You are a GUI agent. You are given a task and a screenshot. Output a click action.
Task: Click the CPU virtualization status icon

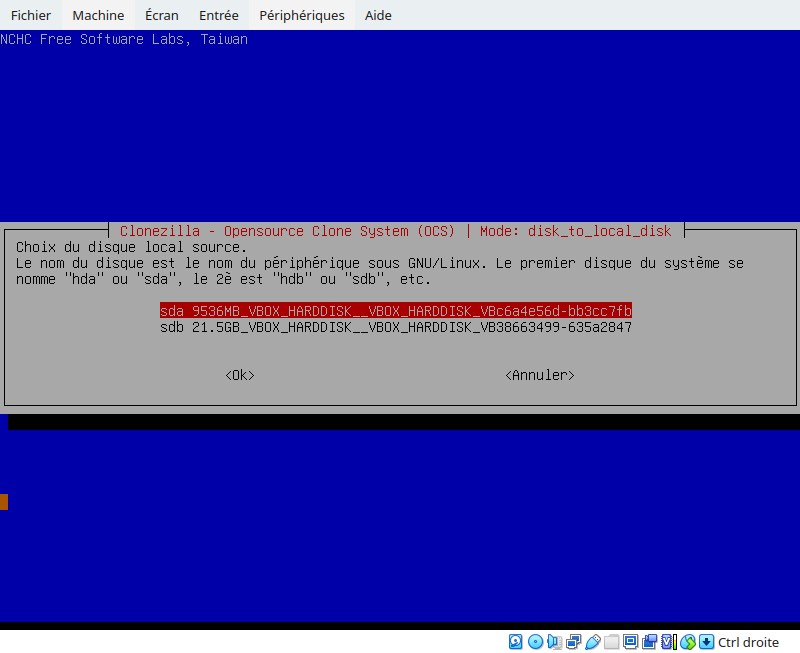click(x=669, y=641)
